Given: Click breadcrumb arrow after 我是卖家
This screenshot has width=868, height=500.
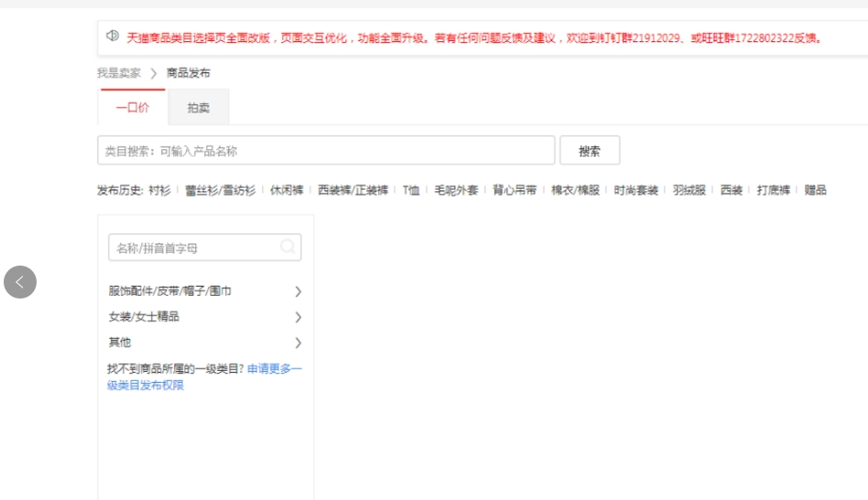Looking at the screenshot, I should pyautogui.click(x=153, y=73).
